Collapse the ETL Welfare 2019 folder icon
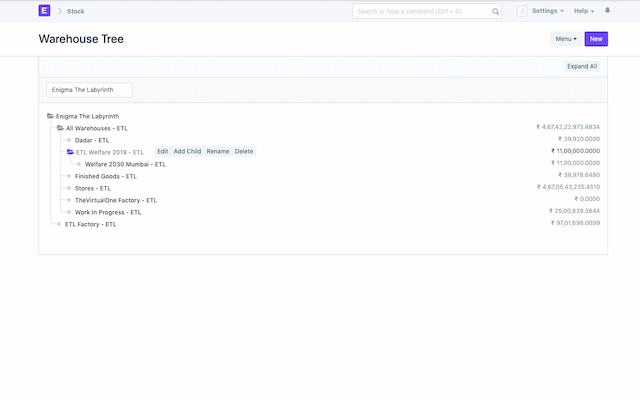This screenshot has width=640, height=400. 70,152
